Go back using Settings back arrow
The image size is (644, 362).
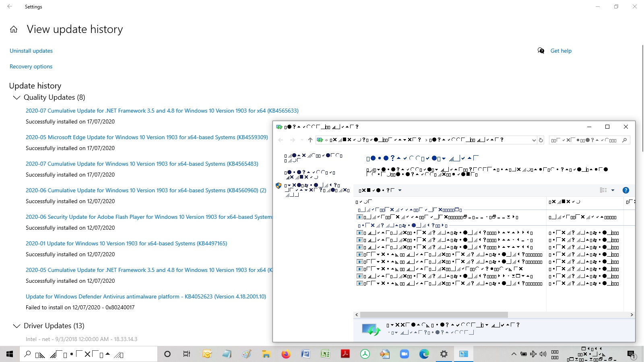click(10, 6)
